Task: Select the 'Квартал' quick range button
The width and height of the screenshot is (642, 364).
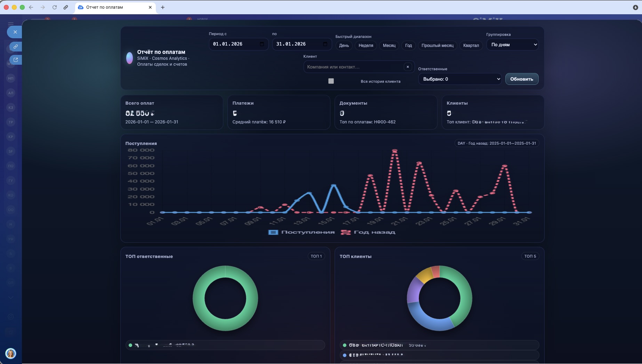Action: pyautogui.click(x=471, y=46)
